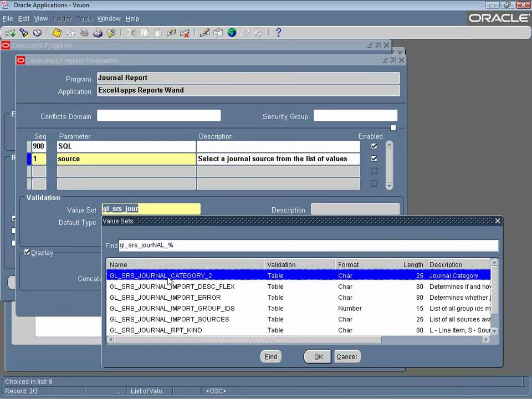The image size is (532, 399).
Task: Open the View menu
Action: point(40,19)
